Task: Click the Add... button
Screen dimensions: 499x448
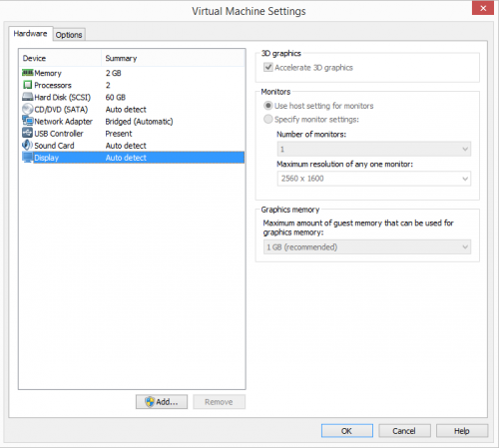Action: (x=162, y=402)
